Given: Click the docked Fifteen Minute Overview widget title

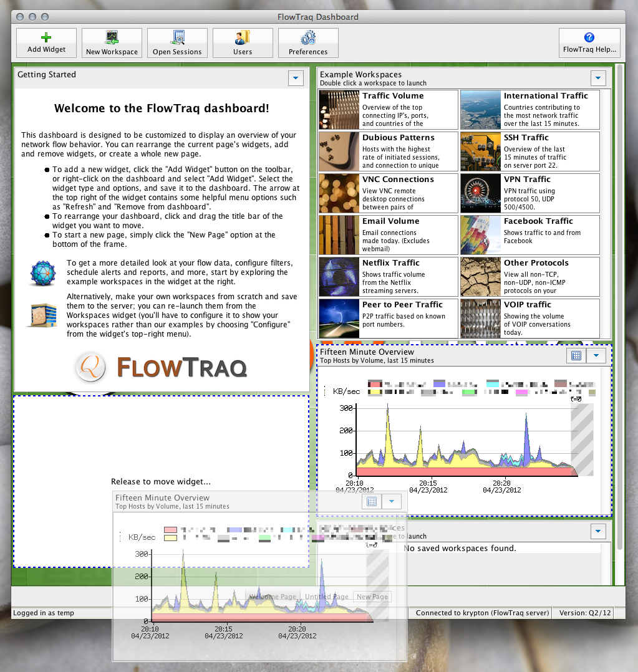Looking at the screenshot, I should [x=367, y=352].
